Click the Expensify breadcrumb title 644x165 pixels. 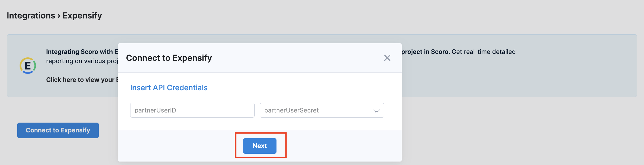pyautogui.click(x=82, y=16)
